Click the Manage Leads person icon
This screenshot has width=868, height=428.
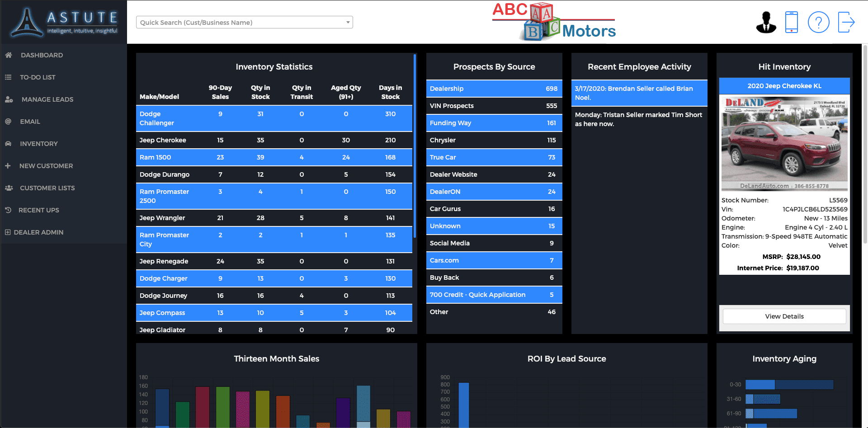(9, 99)
